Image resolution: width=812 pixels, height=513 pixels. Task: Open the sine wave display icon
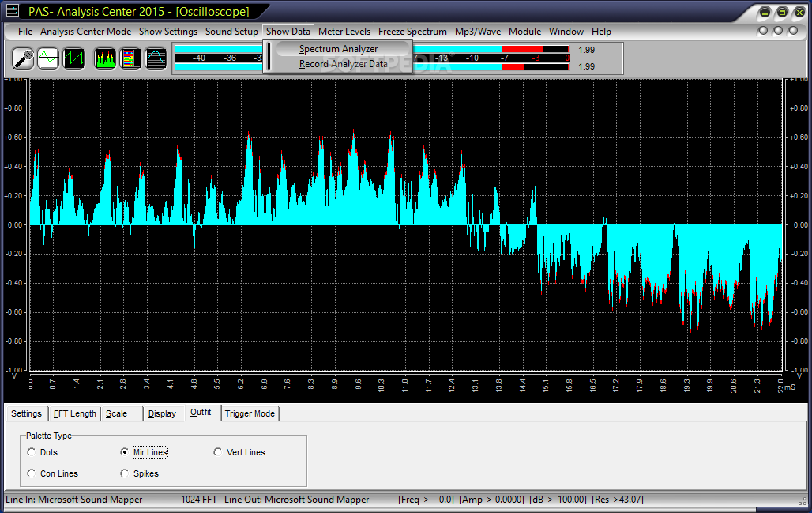coord(156,58)
